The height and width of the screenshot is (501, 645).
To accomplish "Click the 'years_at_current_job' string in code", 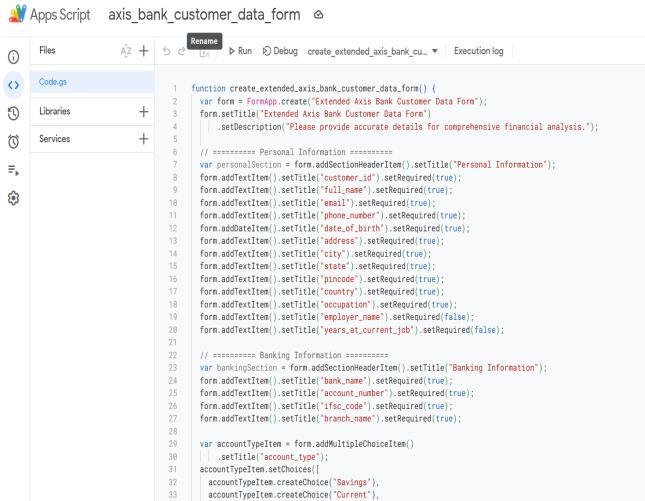I will click(369, 330).
